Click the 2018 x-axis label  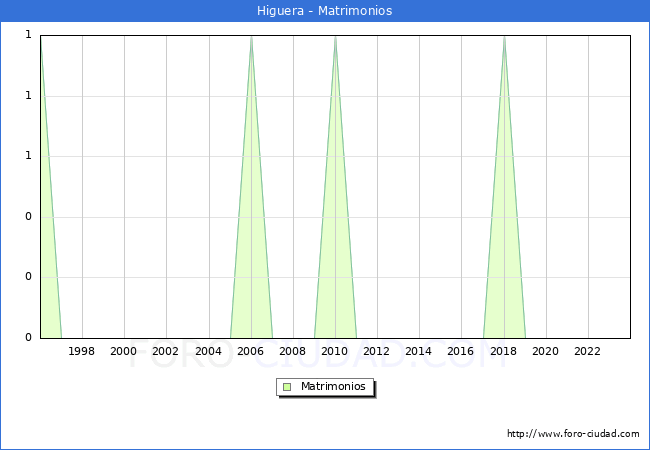pos(504,351)
